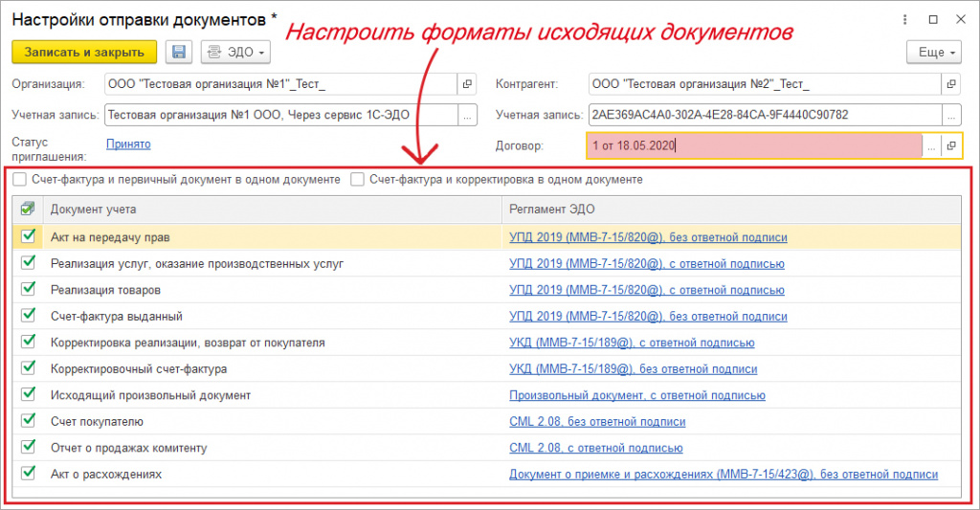Select the Реализация товаров text
Screen dimensions: 980x510
(x=105, y=290)
